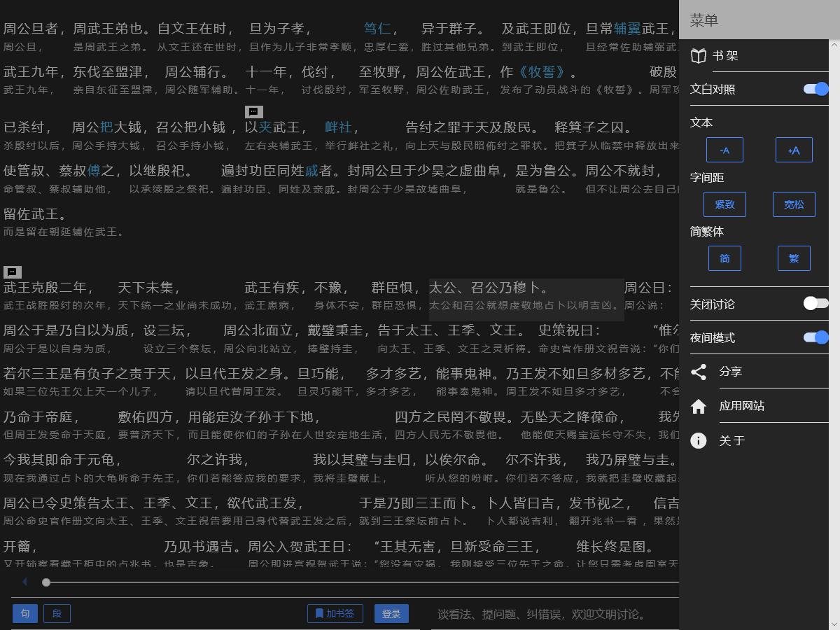View the 关于 info icon
Screen dimensions: 840x630
pyautogui.click(x=698, y=440)
